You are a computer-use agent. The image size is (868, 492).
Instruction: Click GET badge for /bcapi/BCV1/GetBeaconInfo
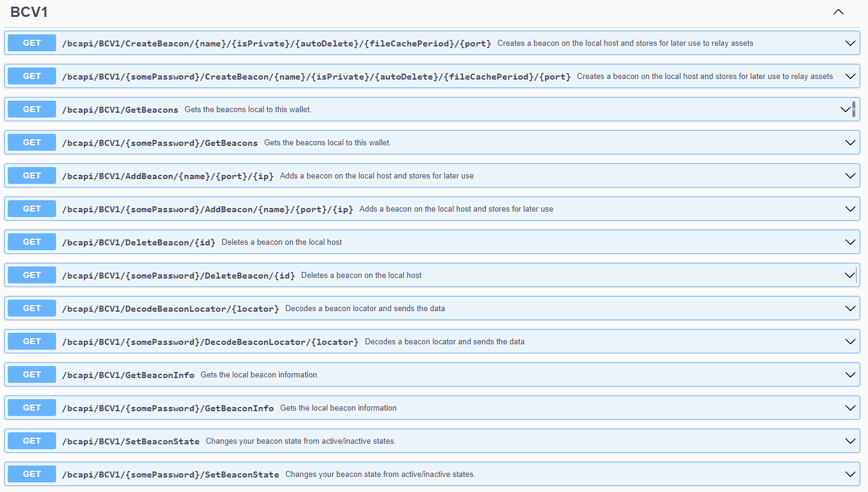pyautogui.click(x=32, y=374)
